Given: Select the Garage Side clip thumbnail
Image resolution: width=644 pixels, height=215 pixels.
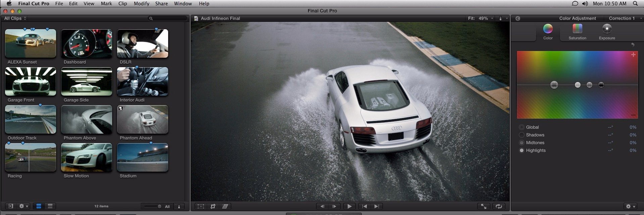Looking at the screenshot, I should (x=87, y=81).
